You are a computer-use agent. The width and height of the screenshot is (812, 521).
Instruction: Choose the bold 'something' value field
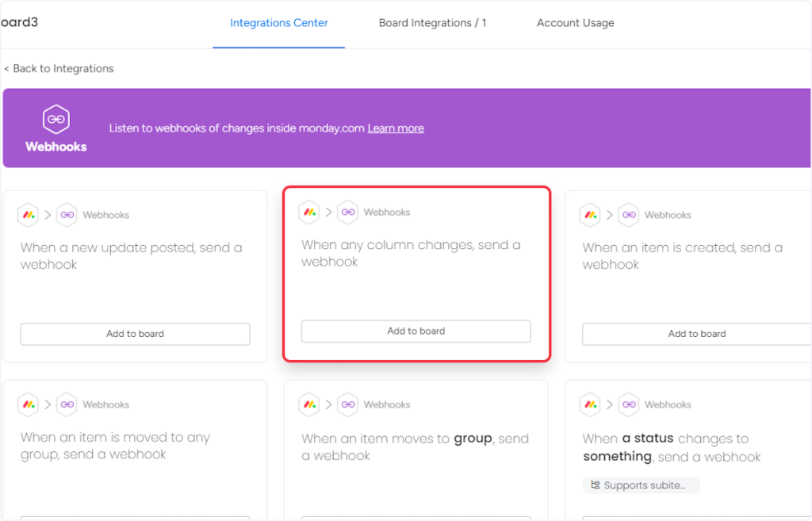point(617,456)
